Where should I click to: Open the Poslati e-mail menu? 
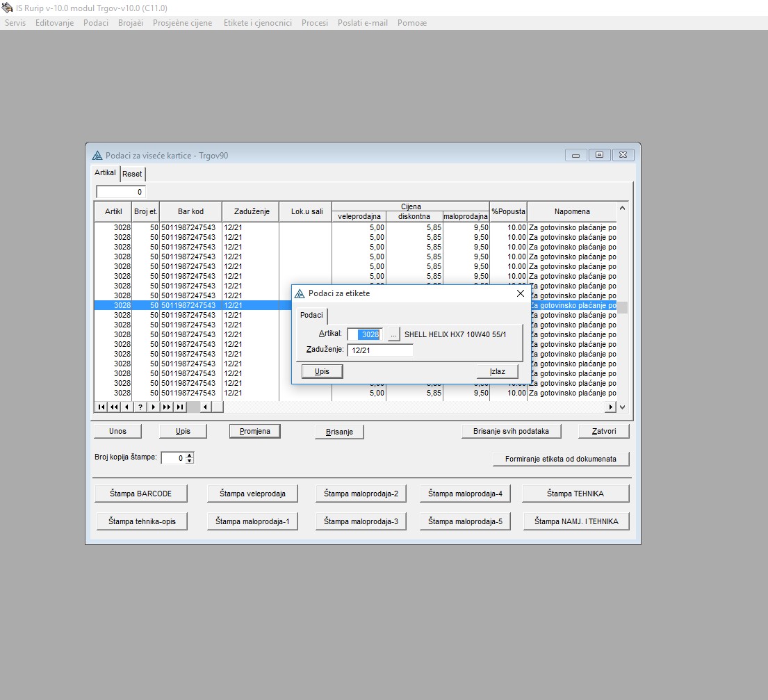[363, 23]
